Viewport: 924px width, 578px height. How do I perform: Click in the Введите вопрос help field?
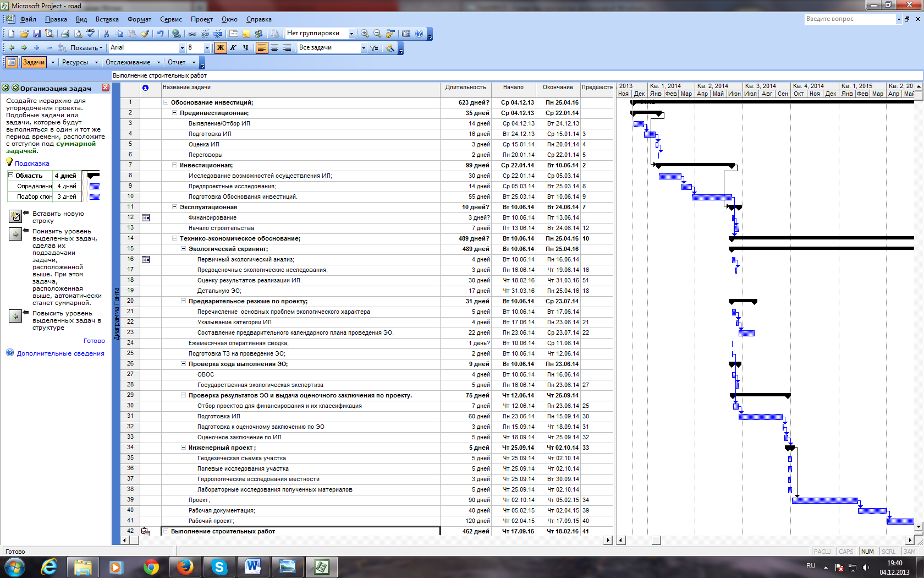tap(850, 19)
